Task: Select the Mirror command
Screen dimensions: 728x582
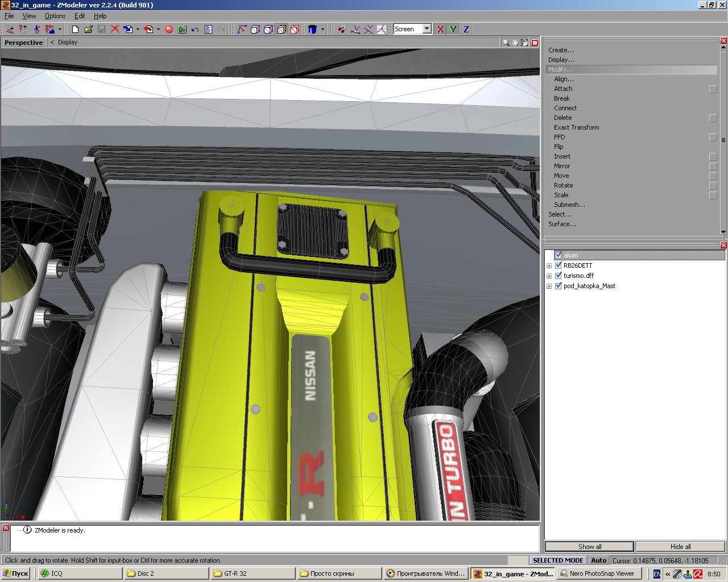Action: click(562, 166)
